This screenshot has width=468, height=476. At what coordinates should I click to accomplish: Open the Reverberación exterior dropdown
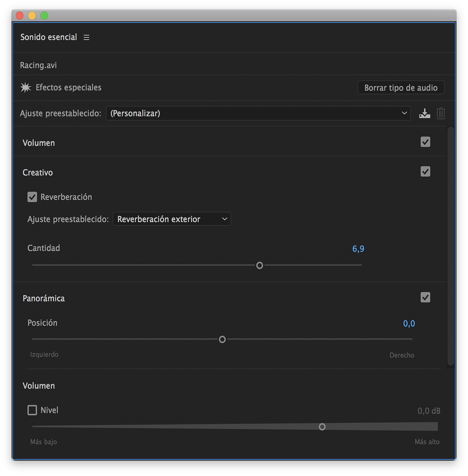[172, 219]
